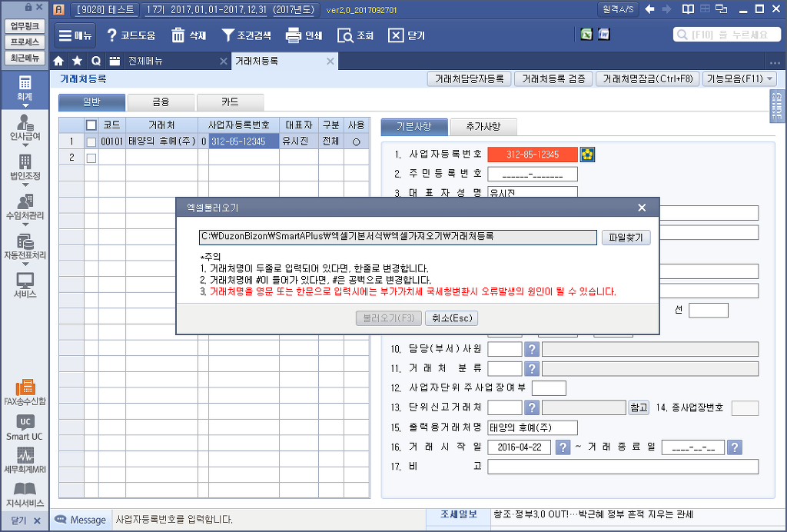Click the 파일찾기 button

[626, 238]
